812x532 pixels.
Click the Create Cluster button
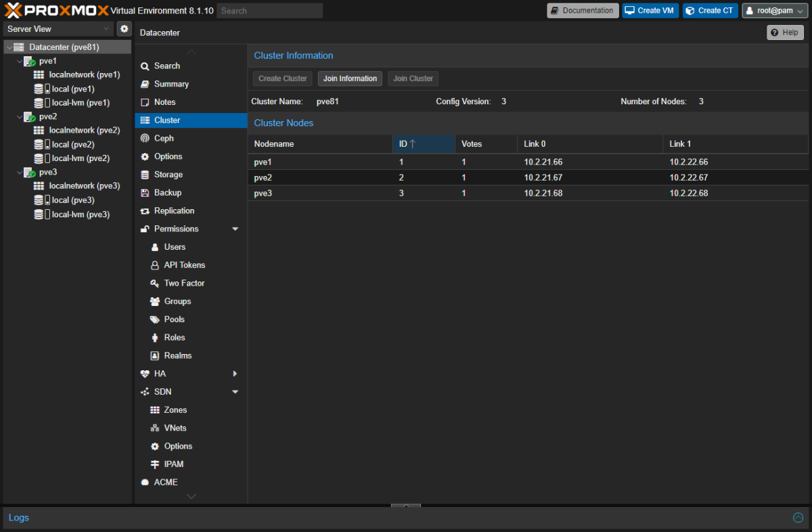[x=283, y=79]
